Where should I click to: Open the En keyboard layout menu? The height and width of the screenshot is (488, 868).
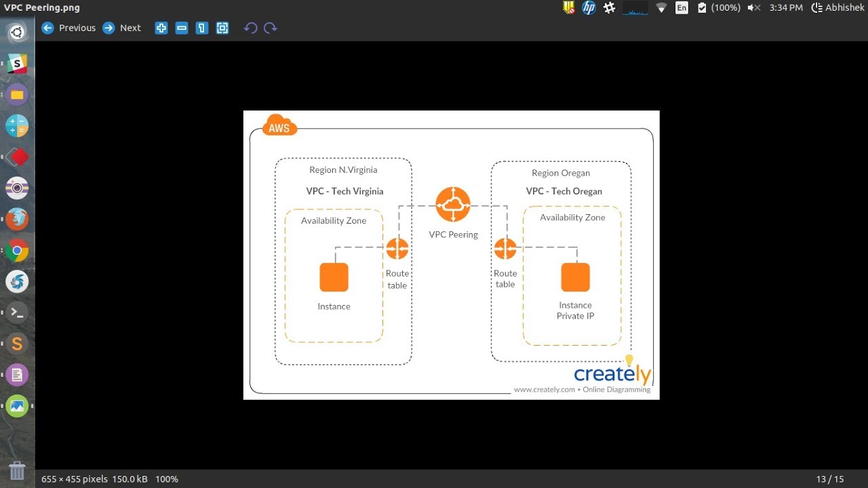pos(682,7)
